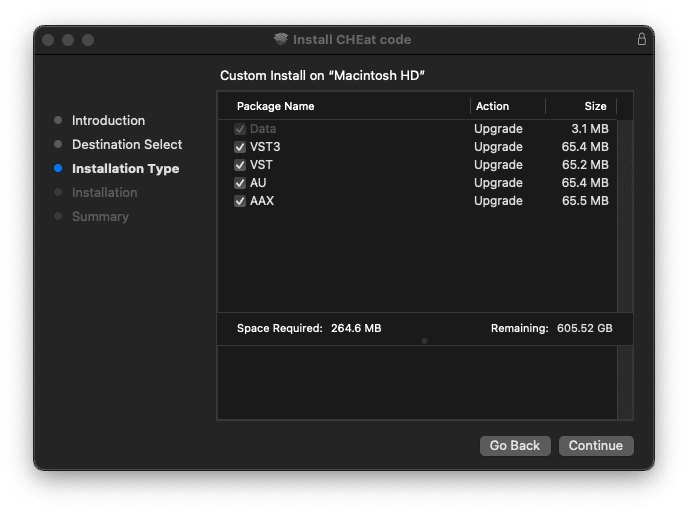Click the 65.2 MB size value
The image size is (688, 512).
(x=585, y=165)
